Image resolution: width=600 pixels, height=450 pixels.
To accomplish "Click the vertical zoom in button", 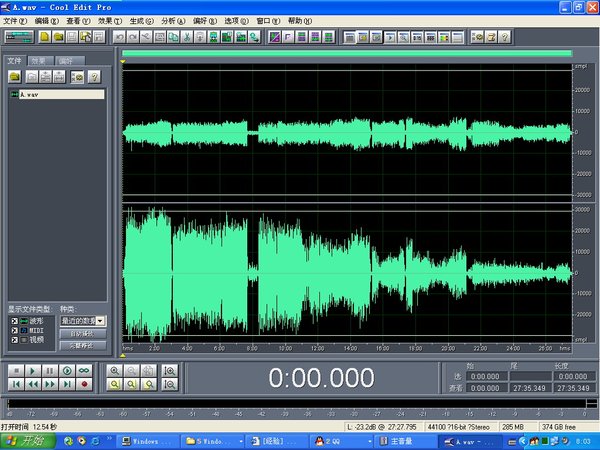I will click(169, 370).
